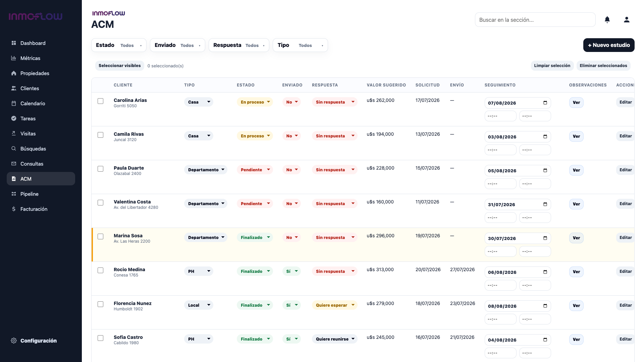
Task: Check the Rocio Medina row checkbox
Action: click(100, 270)
